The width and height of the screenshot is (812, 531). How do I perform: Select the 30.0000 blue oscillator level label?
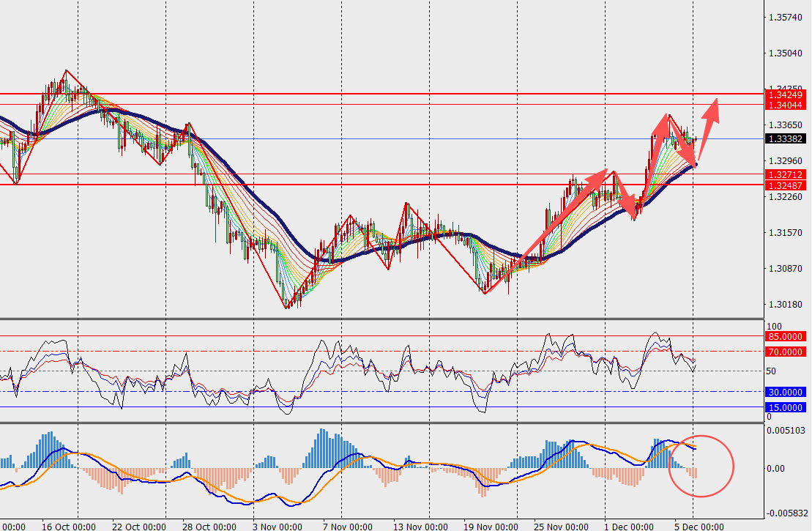[x=785, y=392]
